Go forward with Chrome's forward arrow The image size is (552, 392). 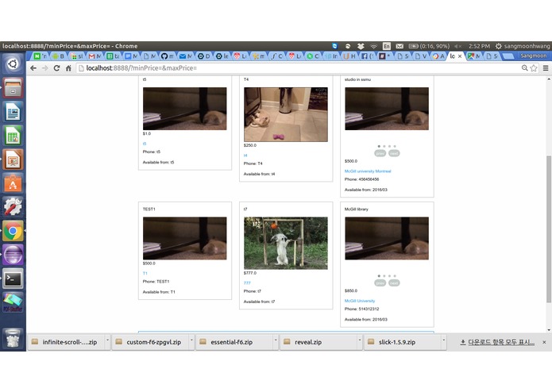pyautogui.click(x=44, y=68)
